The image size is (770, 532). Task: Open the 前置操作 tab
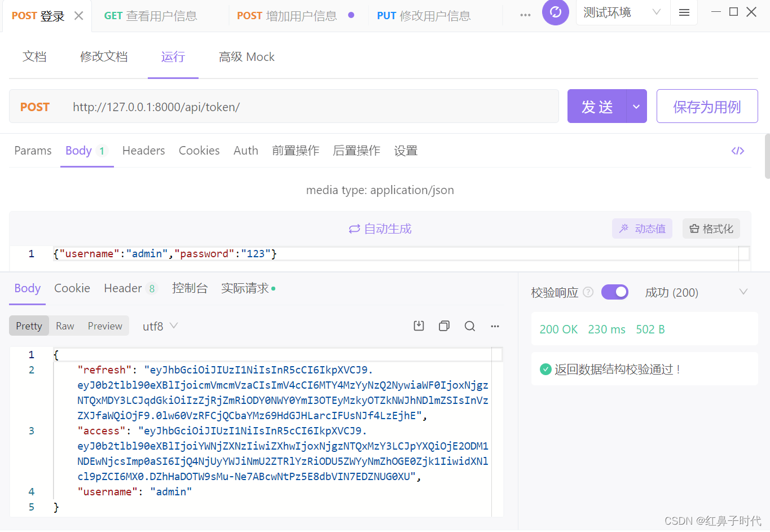[296, 151]
